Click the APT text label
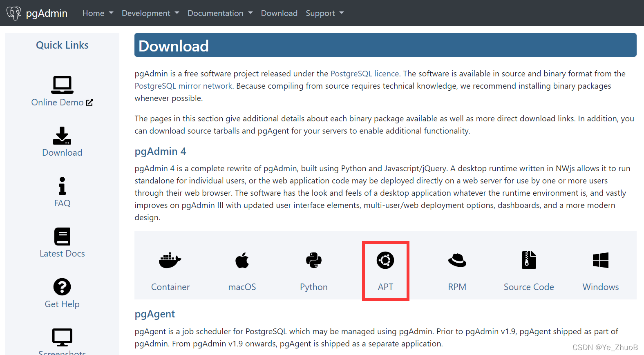644x355 pixels. click(x=385, y=287)
